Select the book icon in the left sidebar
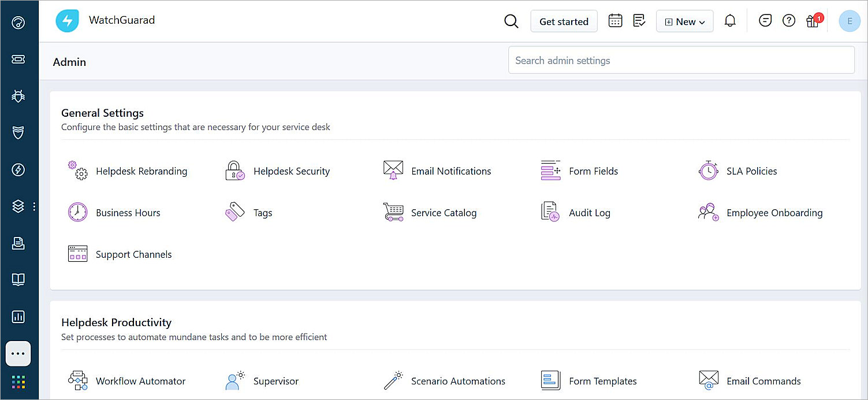Image resolution: width=868 pixels, height=400 pixels. (x=18, y=280)
